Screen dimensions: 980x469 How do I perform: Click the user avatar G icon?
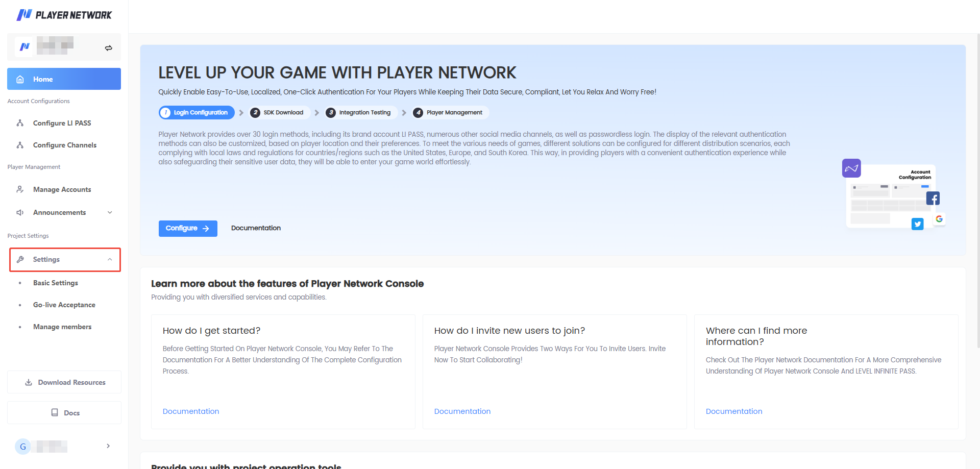pyautogui.click(x=22, y=447)
